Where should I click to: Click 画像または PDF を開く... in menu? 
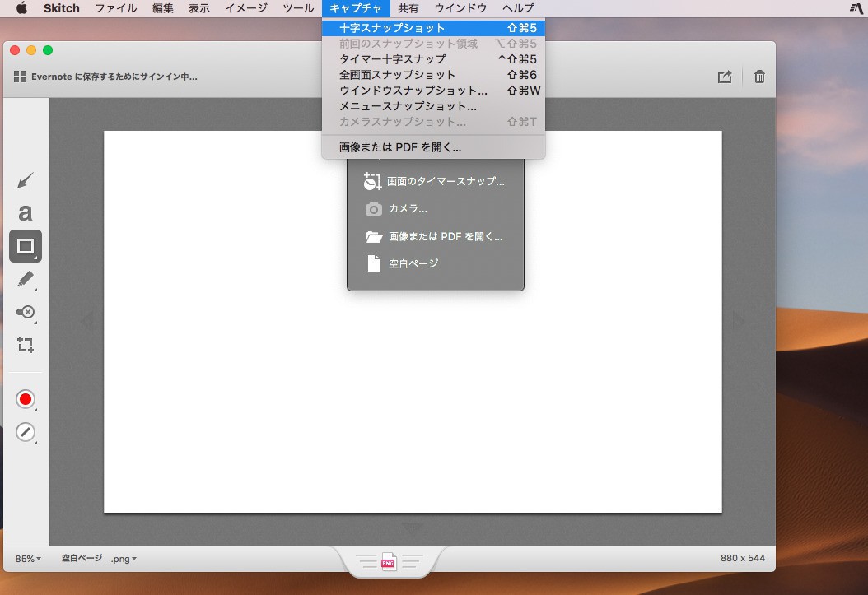pyautogui.click(x=400, y=148)
